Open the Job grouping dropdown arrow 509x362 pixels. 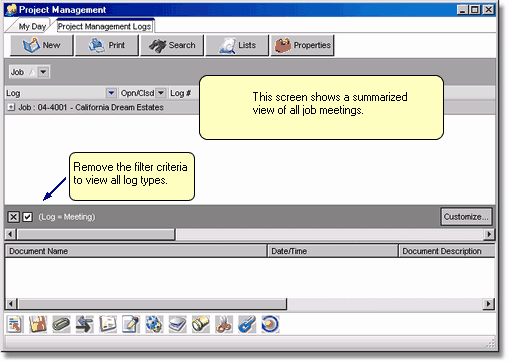(43, 72)
